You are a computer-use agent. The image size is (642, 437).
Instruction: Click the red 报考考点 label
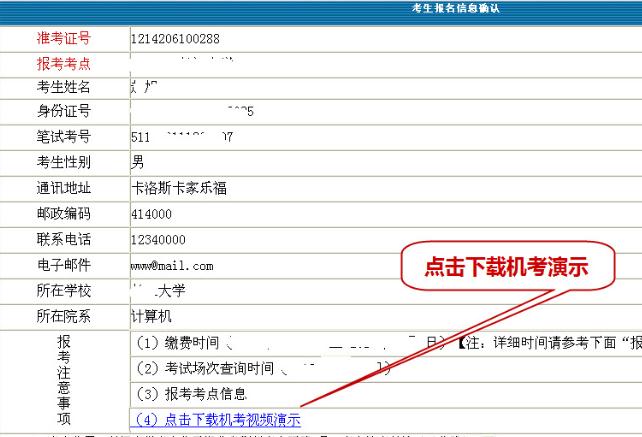(63, 63)
